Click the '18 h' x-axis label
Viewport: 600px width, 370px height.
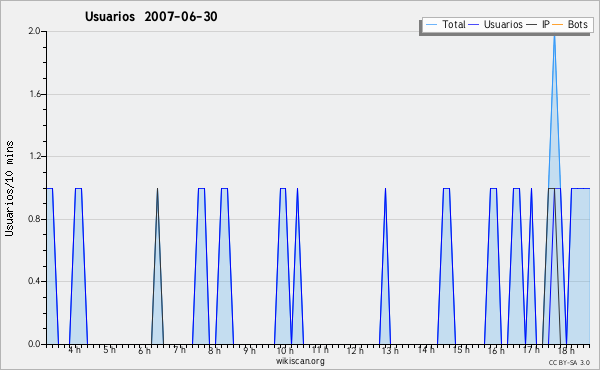[x=566, y=350]
